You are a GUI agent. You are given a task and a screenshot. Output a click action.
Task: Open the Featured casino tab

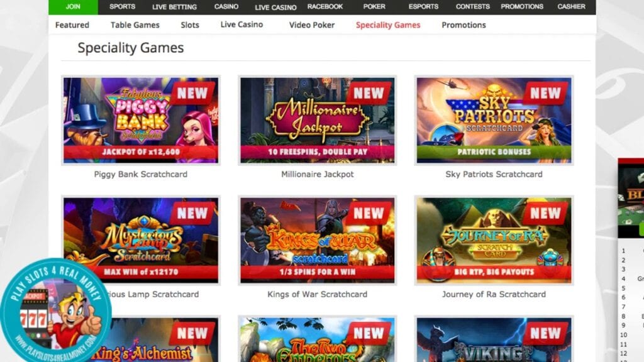(x=72, y=25)
